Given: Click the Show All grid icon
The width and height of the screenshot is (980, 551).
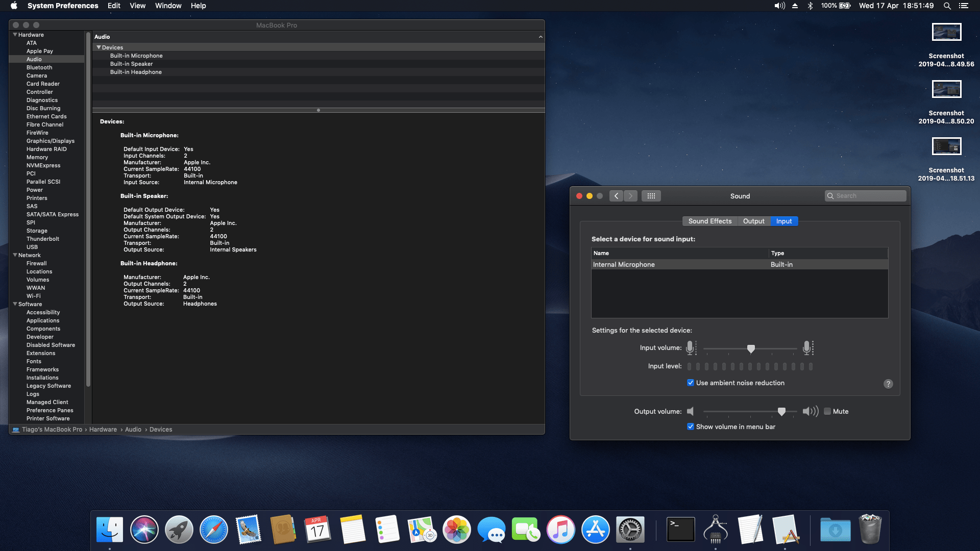Looking at the screenshot, I should coord(651,196).
